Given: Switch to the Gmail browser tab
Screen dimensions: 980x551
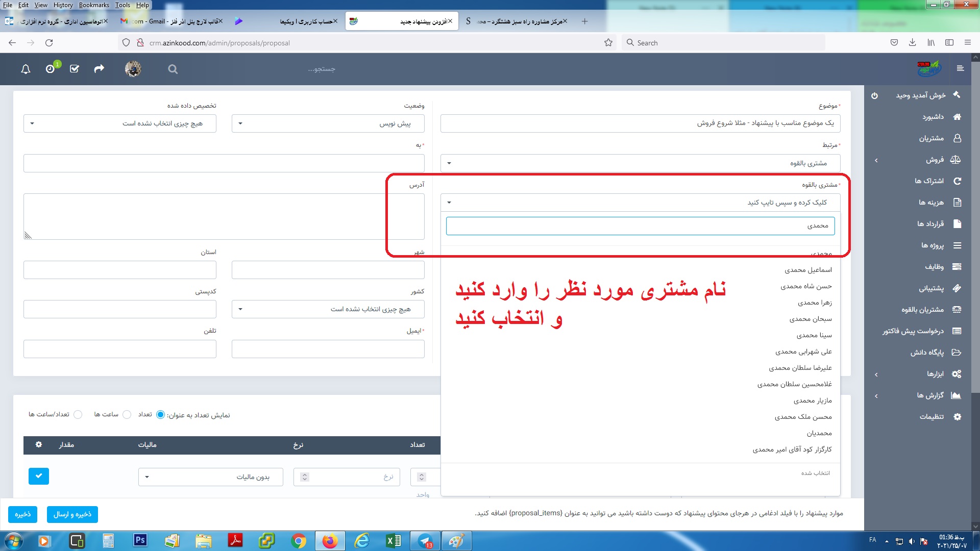Looking at the screenshot, I should 171,21.
